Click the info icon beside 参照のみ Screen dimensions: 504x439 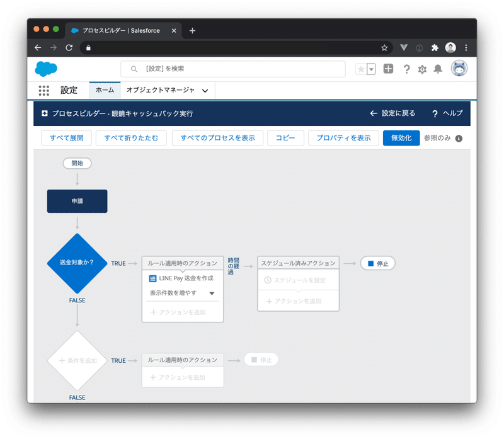tap(459, 139)
